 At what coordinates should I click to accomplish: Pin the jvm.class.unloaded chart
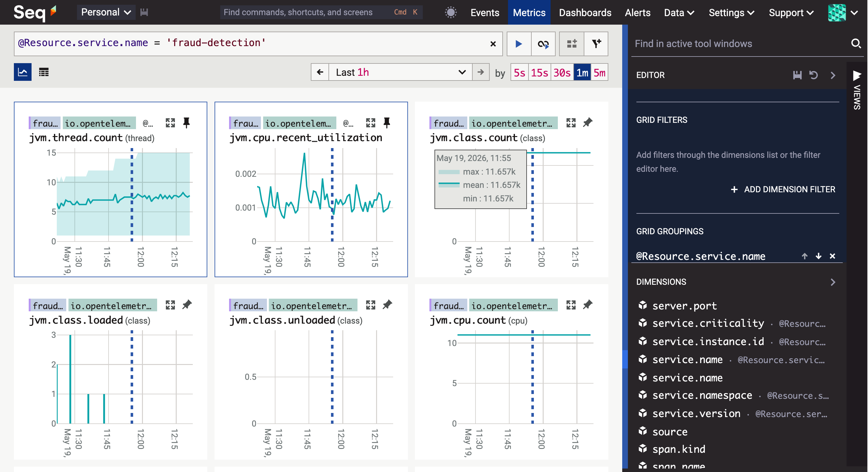387,305
